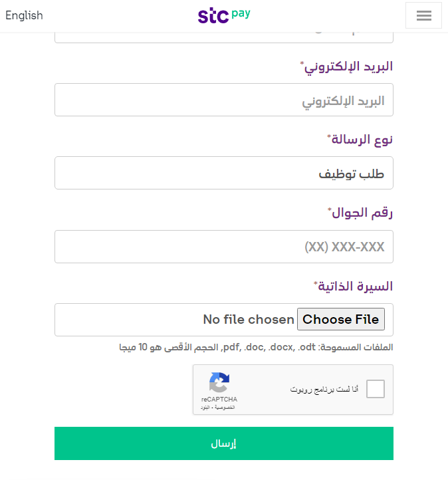This screenshot has height=480, width=448.
Task: Focus the mobile number (XX) XXX-XXX field
Action: pyautogui.click(x=224, y=247)
